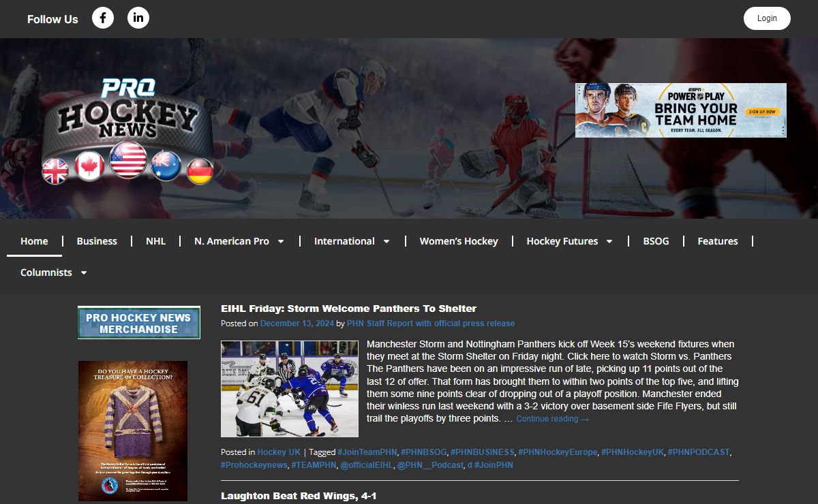818x504 pixels.
Task: Click the Columnists menu label
Action: [x=46, y=272]
